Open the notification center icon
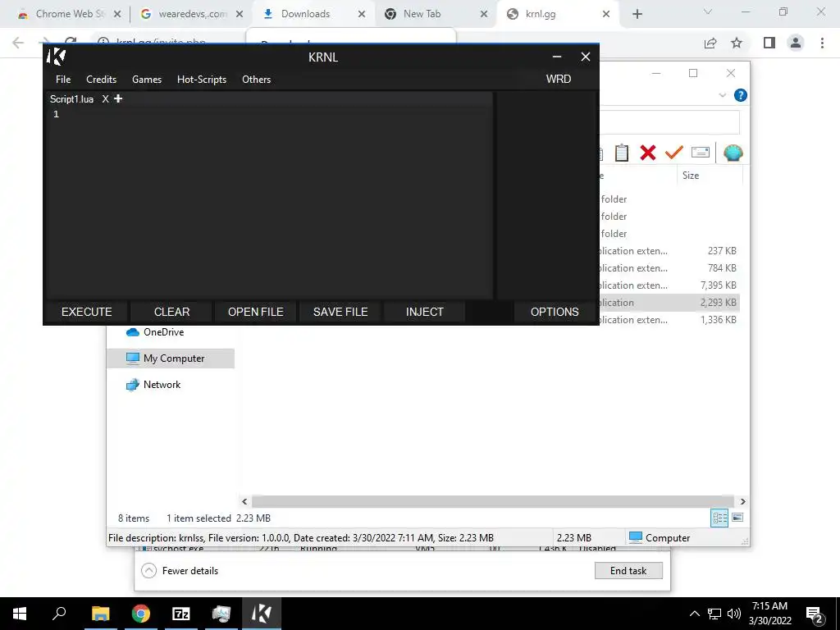 pos(815,615)
